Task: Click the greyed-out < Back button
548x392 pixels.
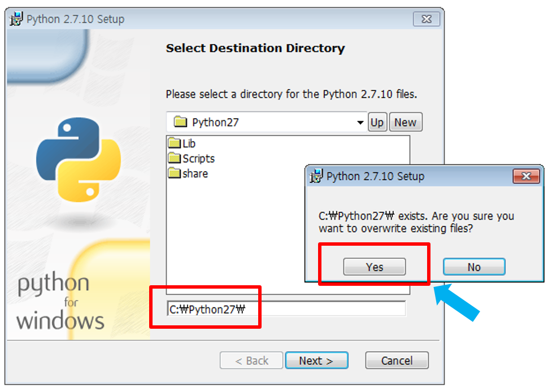Action: tap(251, 360)
